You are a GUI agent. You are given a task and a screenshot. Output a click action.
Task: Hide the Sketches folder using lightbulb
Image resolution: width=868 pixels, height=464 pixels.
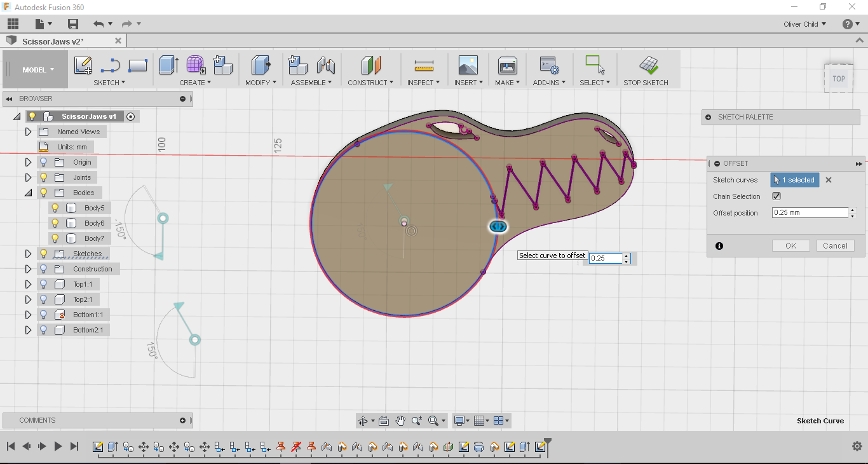tap(44, 254)
